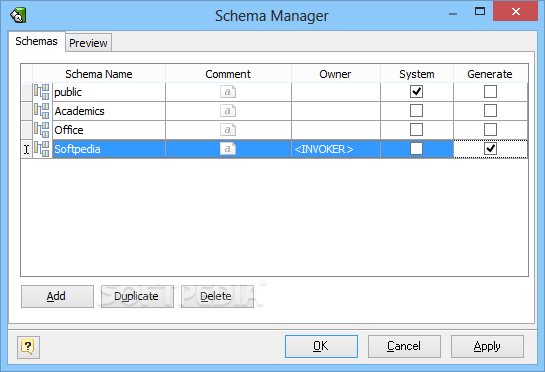Apply the schema changes
Viewport: 545px width, 372px height.
coord(487,346)
